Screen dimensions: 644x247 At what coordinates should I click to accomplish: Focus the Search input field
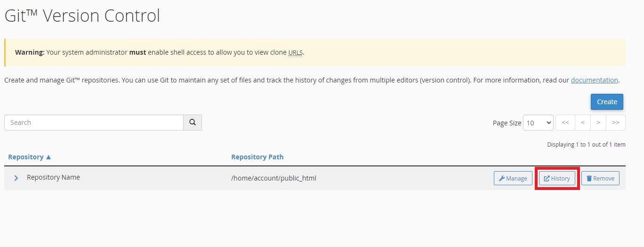[x=94, y=123]
